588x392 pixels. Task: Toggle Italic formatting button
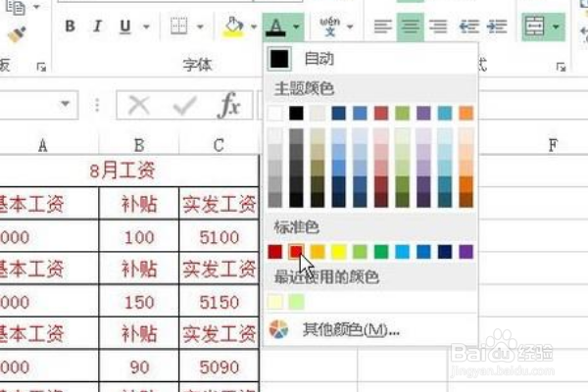pyautogui.click(x=97, y=26)
